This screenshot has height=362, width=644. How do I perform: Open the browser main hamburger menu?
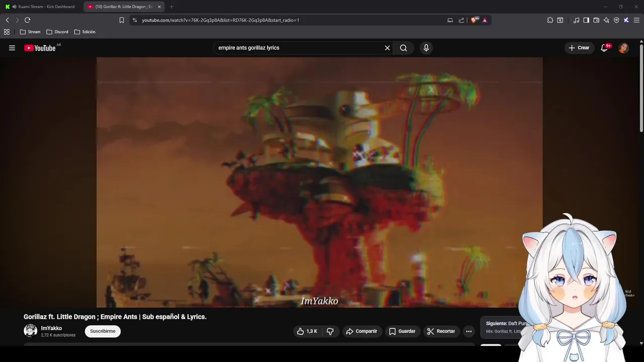(x=636, y=20)
